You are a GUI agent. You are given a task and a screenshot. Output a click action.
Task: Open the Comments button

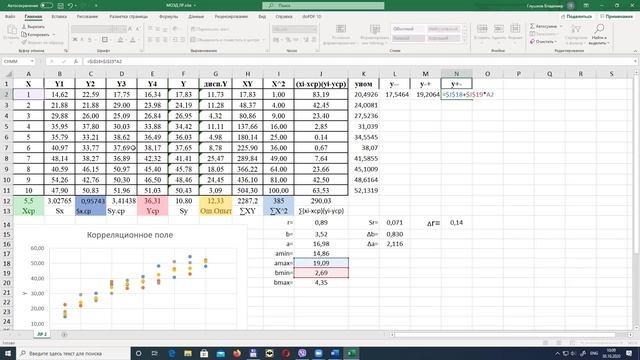click(x=616, y=16)
